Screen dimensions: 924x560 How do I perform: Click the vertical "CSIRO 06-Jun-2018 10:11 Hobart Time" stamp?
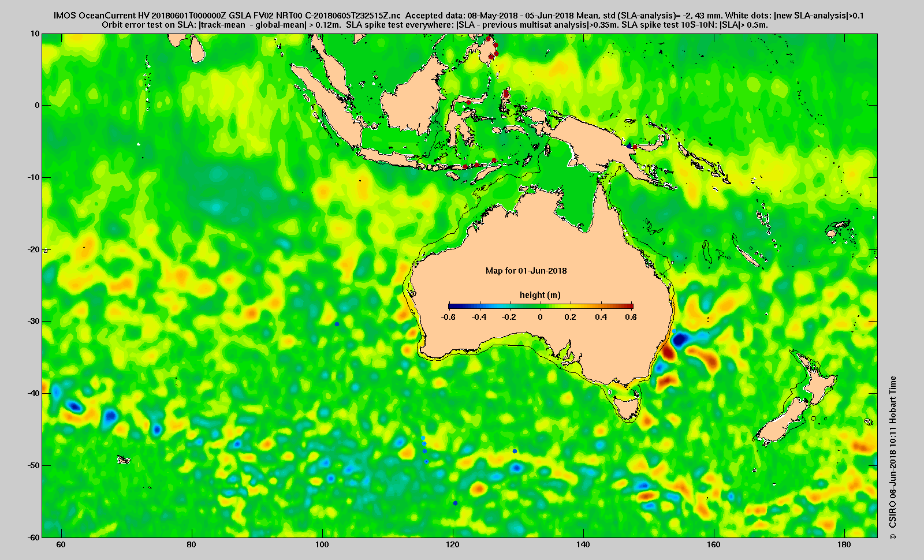click(x=893, y=458)
